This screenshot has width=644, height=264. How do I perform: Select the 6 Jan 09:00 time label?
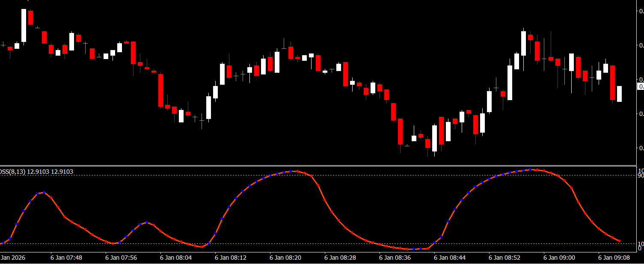(x=559, y=258)
